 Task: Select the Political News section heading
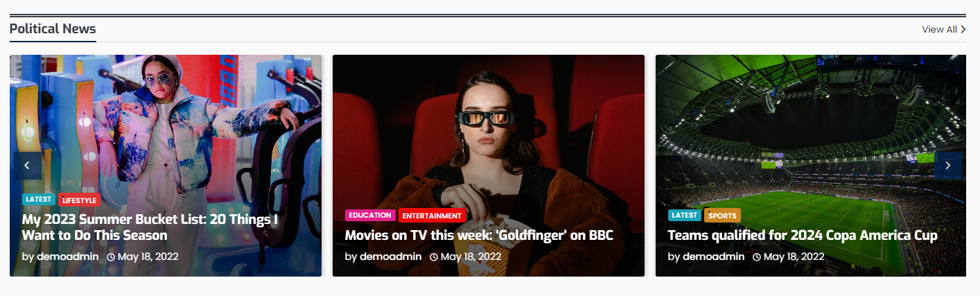coord(53,29)
